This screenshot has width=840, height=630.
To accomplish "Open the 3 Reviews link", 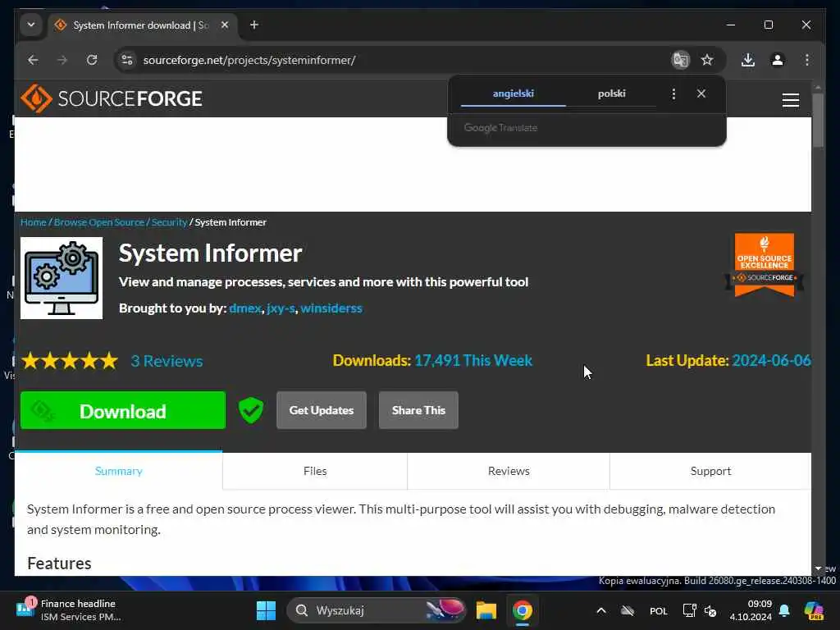I will pyautogui.click(x=167, y=361).
